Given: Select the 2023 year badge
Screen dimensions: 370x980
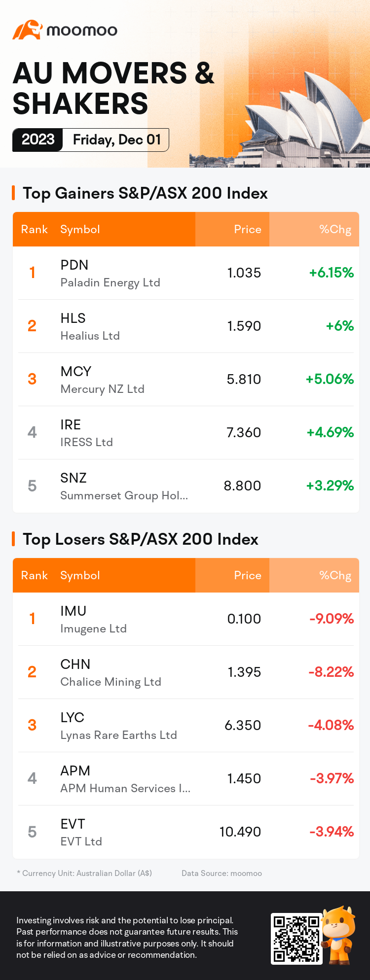Looking at the screenshot, I should point(38,140).
